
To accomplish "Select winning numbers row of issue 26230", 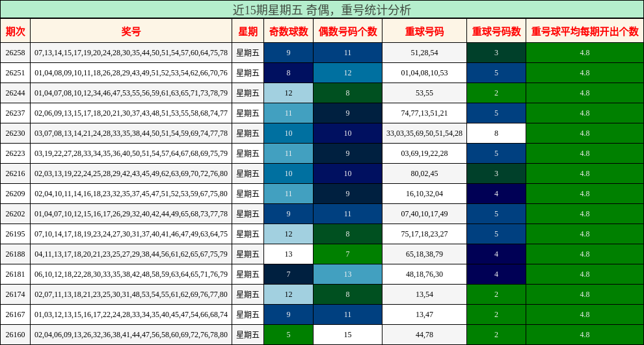I will point(131,133).
